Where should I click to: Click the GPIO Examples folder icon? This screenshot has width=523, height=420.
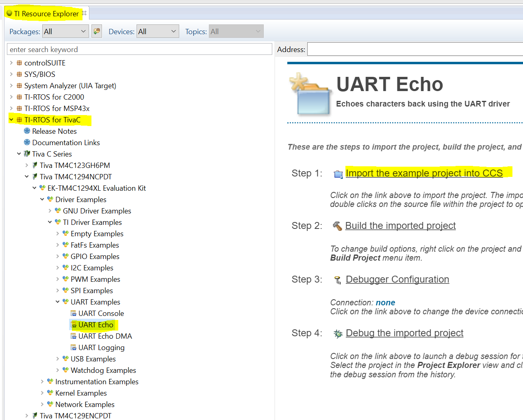(x=65, y=256)
